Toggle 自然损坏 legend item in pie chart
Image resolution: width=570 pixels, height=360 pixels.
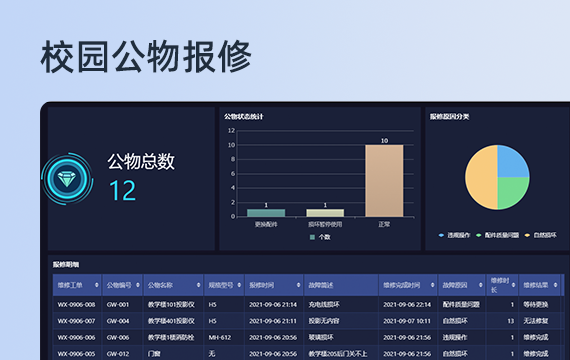coord(541,235)
